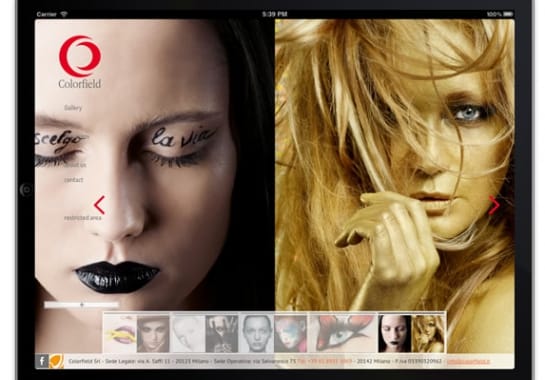Click the orange icon beside Facebook

56,361
